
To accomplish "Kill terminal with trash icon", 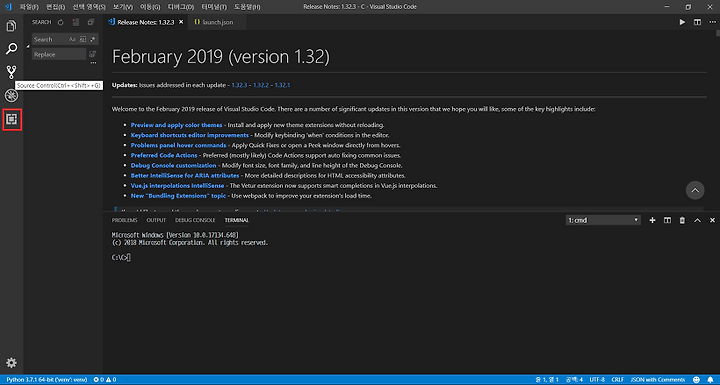I will click(x=682, y=220).
